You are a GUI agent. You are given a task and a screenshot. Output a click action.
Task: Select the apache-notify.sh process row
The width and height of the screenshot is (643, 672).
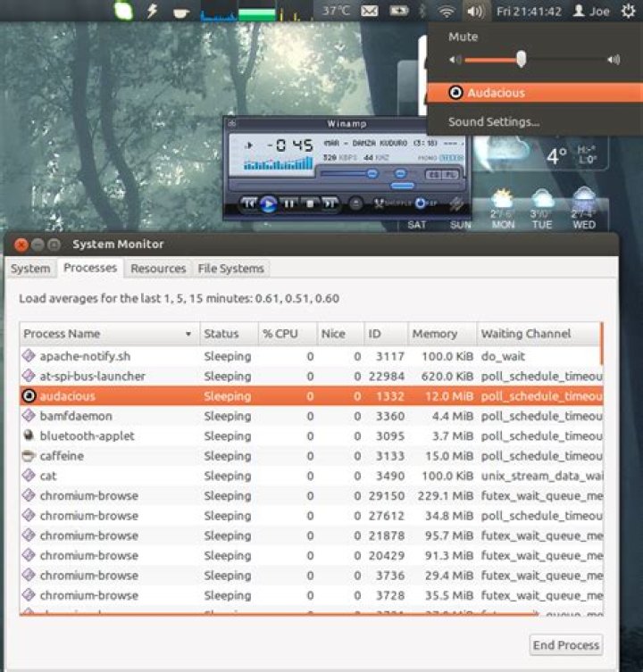click(310, 356)
